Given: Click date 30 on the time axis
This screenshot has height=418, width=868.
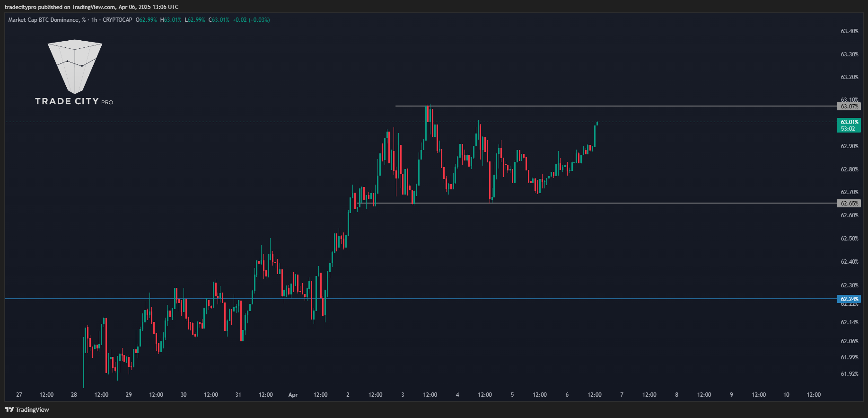Looking at the screenshot, I should click(x=184, y=395).
